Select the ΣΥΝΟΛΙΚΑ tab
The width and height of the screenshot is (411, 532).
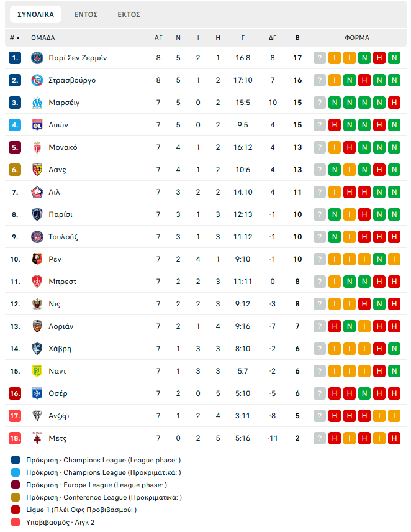click(35, 14)
